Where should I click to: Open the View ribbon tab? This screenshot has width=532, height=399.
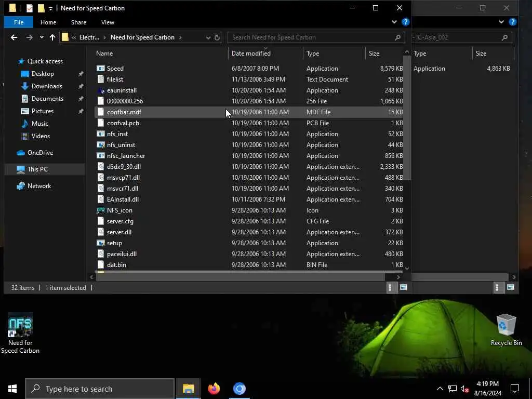[x=108, y=22]
